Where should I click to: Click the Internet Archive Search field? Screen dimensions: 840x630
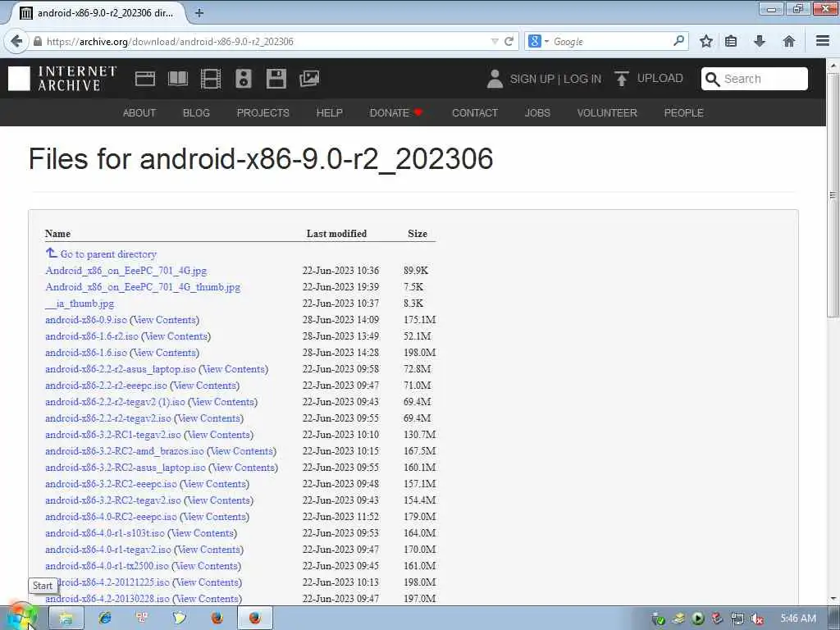tap(755, 79)
